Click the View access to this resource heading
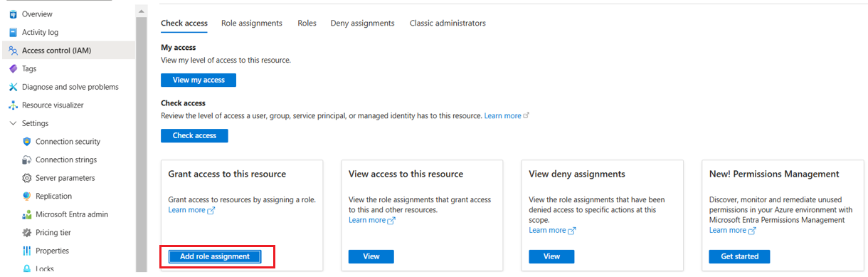 [406, 174]
